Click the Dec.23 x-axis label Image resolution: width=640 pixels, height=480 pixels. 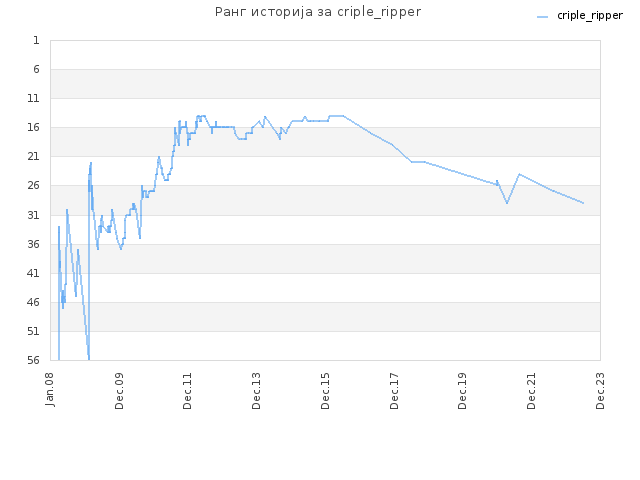(x=600, y=391)
